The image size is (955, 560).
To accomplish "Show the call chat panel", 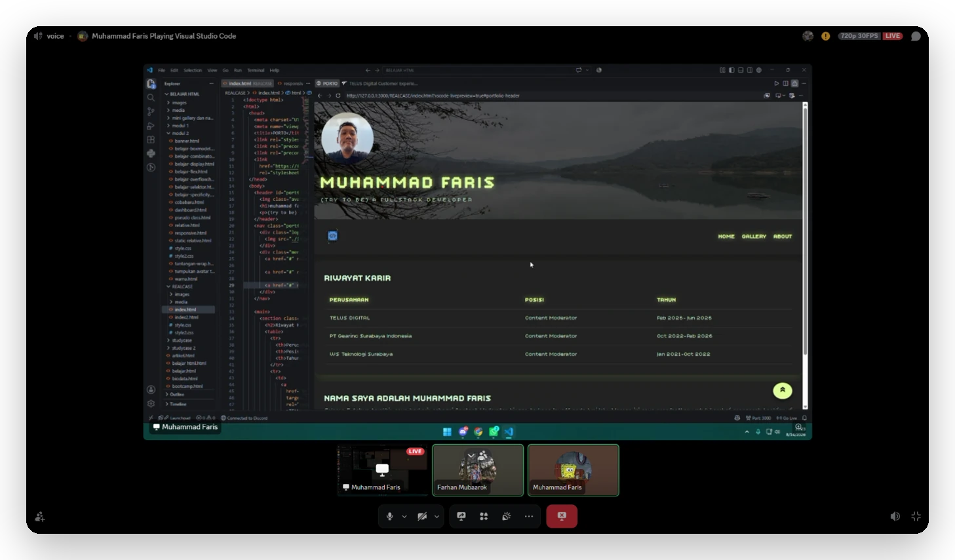I will pos(916,36).
